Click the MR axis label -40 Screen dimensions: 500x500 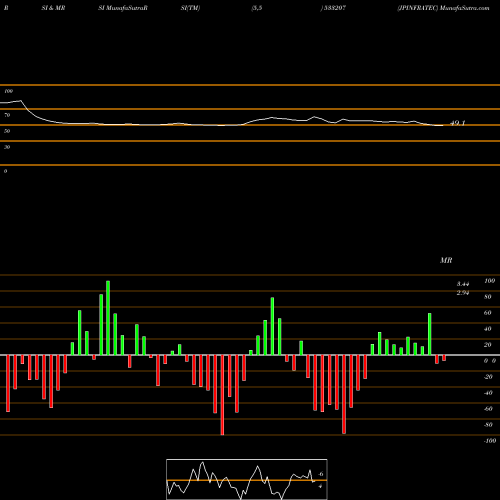(x=488, y=393)
